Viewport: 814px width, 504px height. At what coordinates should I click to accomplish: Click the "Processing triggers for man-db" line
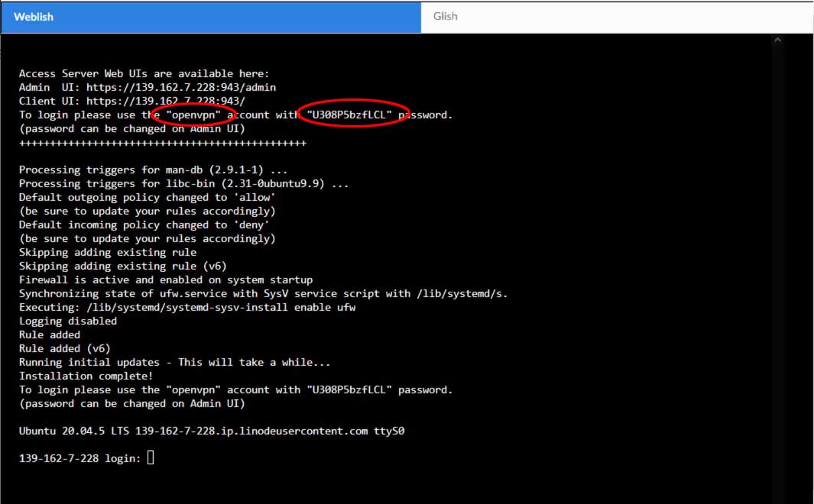[x=153, y=170]
